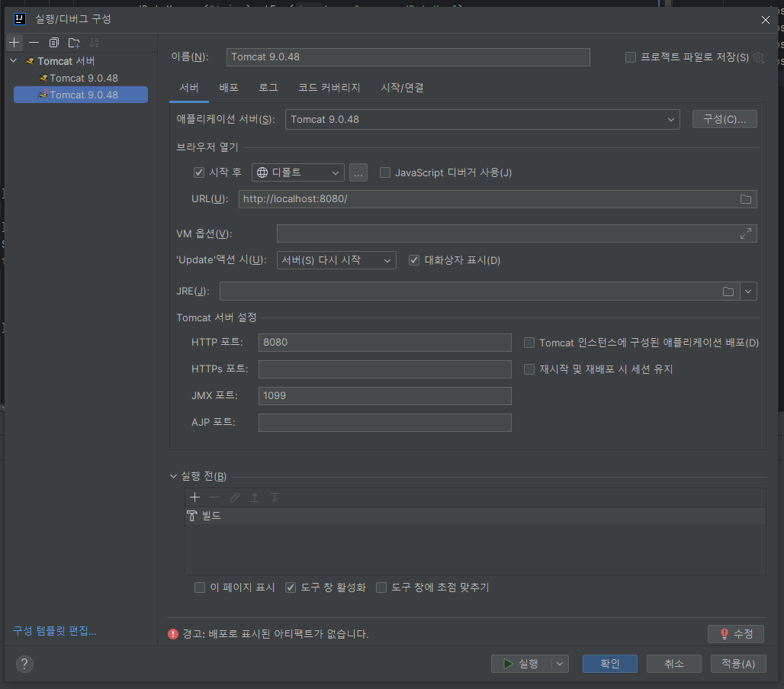Edit the before-launch task
This screenshot has height=689, width=784.
[234, 497]
